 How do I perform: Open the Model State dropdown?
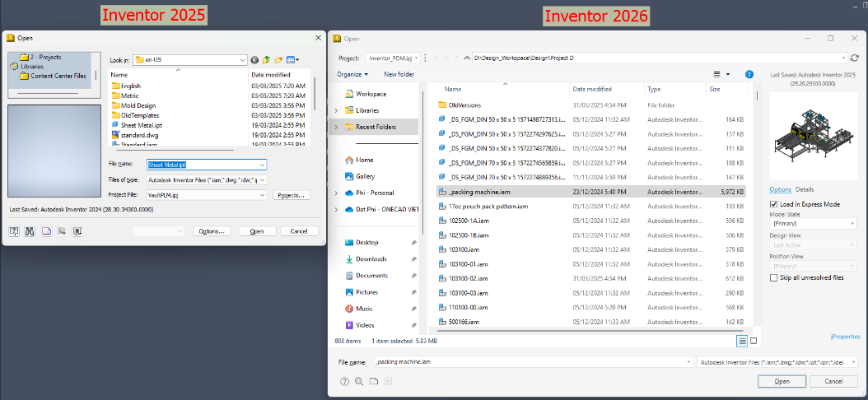[x=813, y=224]
